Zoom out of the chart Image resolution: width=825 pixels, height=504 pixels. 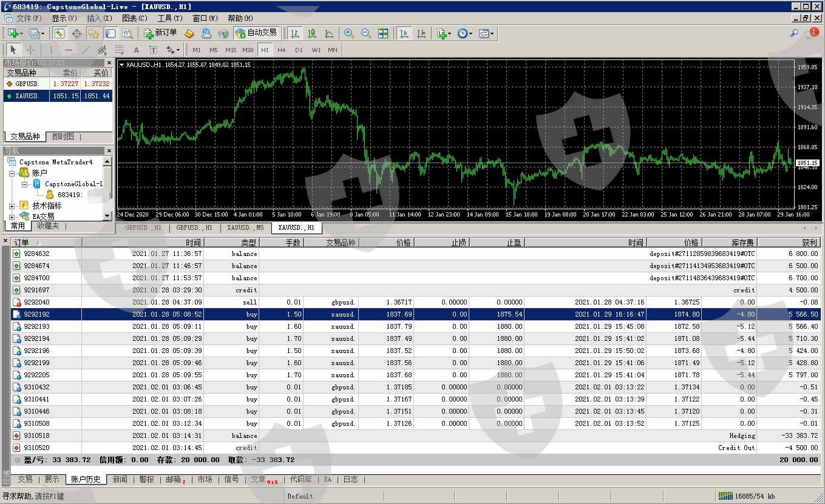tap(366, 33)
